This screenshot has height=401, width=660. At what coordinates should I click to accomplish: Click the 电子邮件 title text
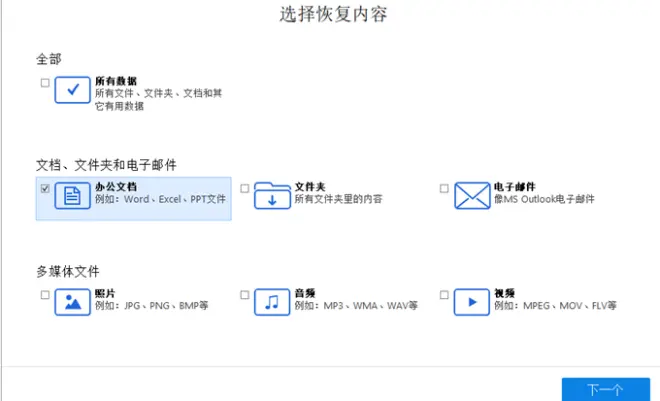(515, 187)
